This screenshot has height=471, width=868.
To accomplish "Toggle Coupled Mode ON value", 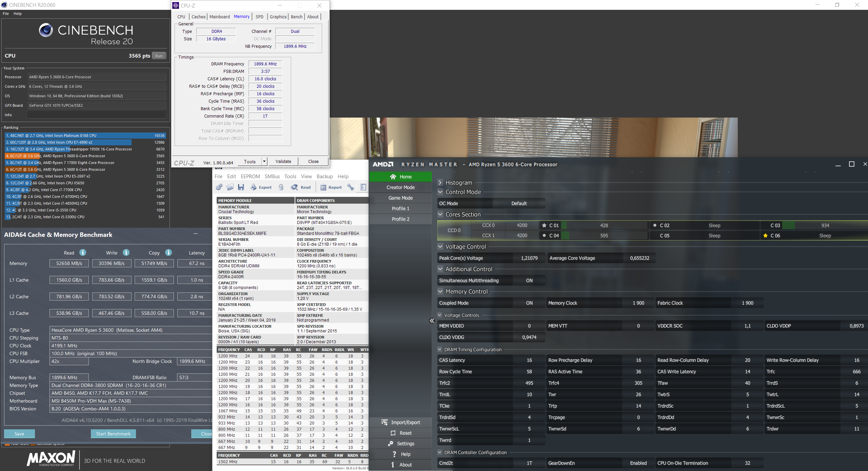I will (529, 303).
